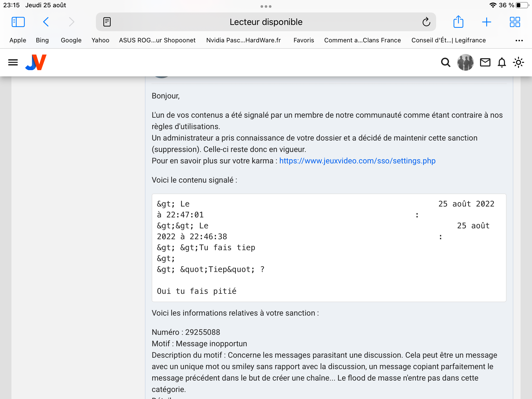
Task: Open the Share sheet
Action: click(458, 22)
